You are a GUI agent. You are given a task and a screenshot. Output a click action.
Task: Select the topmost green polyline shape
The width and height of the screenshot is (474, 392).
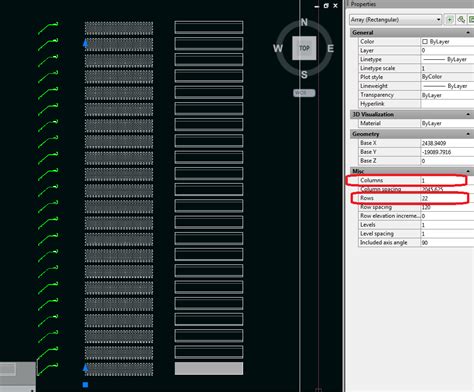coord(48,28)
